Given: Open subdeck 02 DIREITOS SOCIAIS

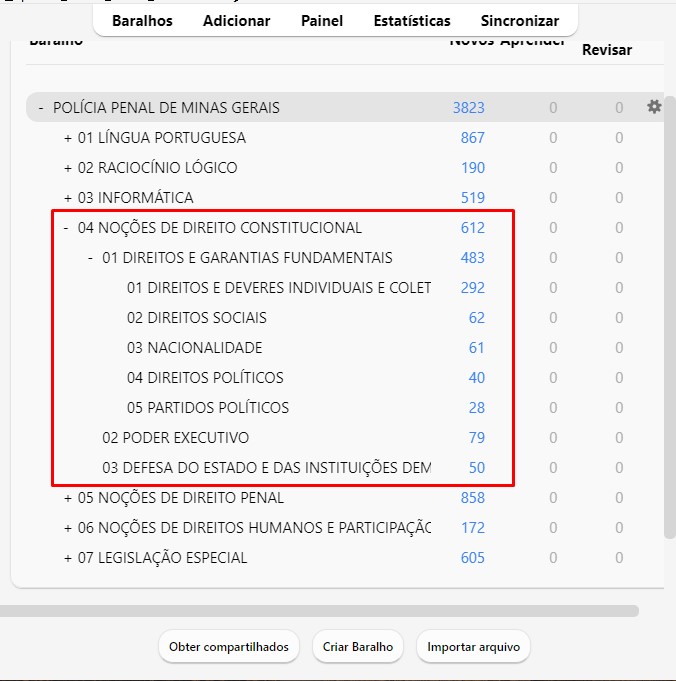Looking at the screenshot, I should 197,317.
